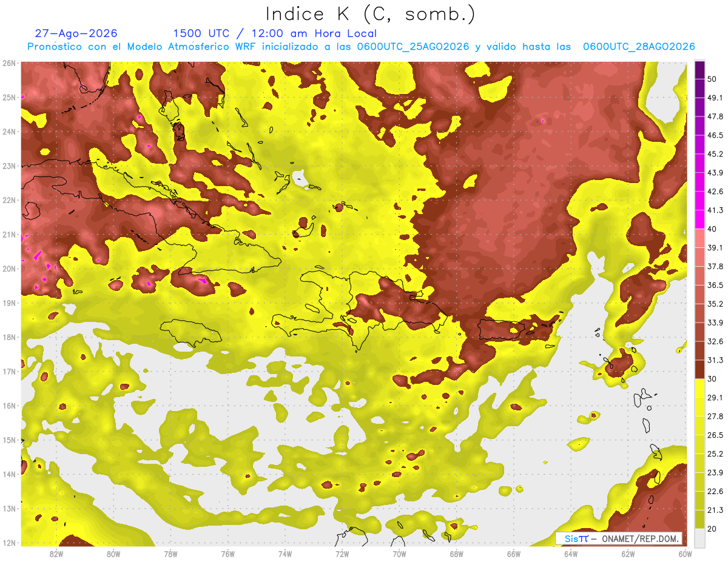Click the colorbar value '46.5'

coord(715,135)
